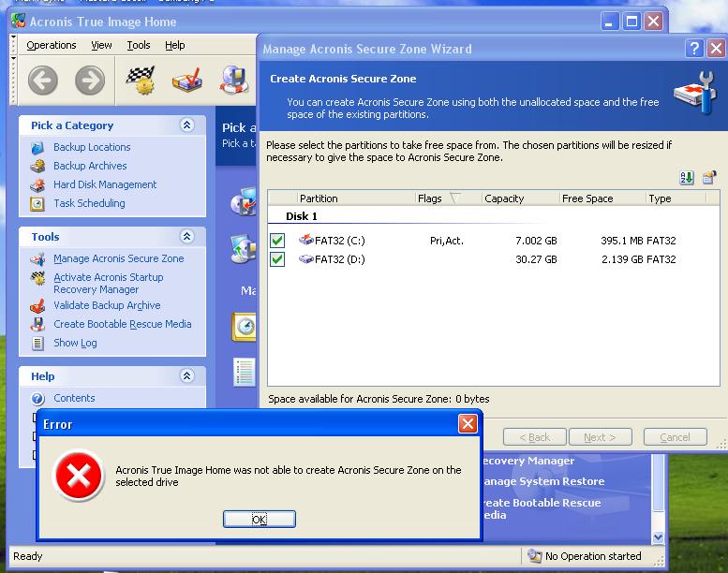The image size is (728, 573).
Task: Sort by the Flags column header
Action: pyautogui.click(x=448, y=198)
